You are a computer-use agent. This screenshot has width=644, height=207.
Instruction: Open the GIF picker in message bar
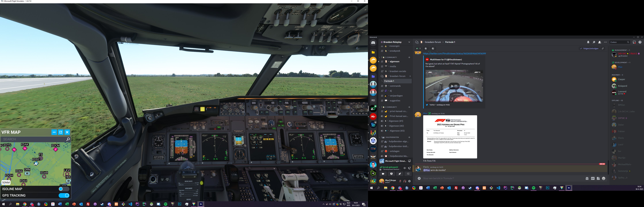point(593,179)
